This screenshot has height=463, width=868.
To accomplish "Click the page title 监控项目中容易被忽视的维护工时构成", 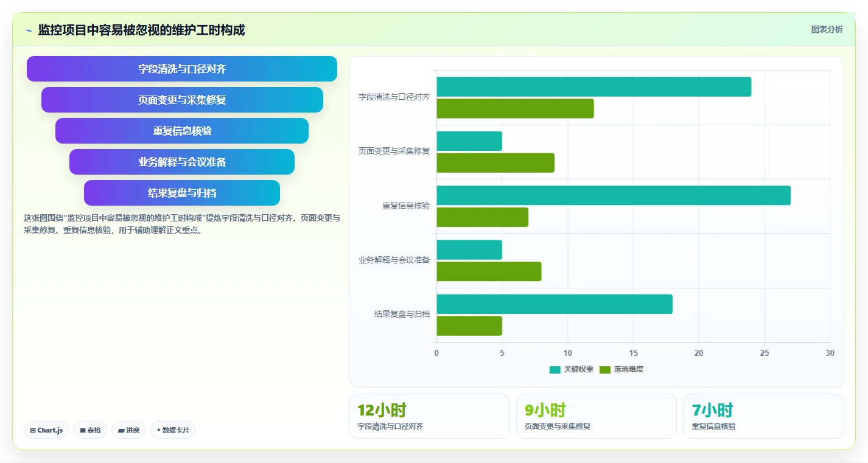I will (x=141, y=30).
